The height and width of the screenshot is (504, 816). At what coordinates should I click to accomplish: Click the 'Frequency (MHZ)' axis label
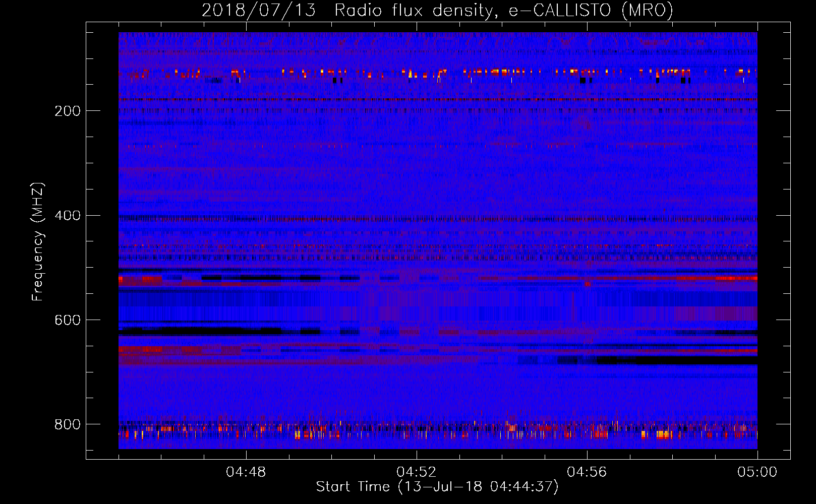tap(38, 241)
